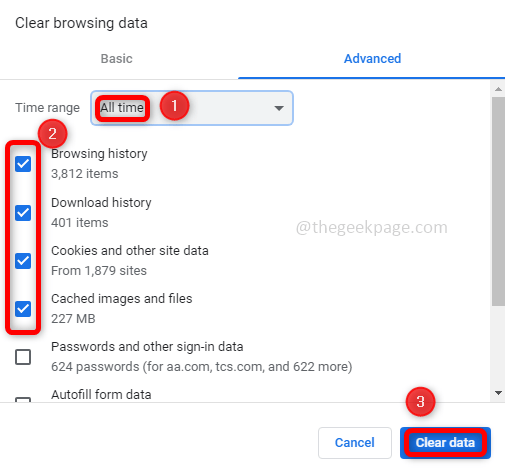Switch to the Basic tab
505x473 pixels.
(117, 59)
